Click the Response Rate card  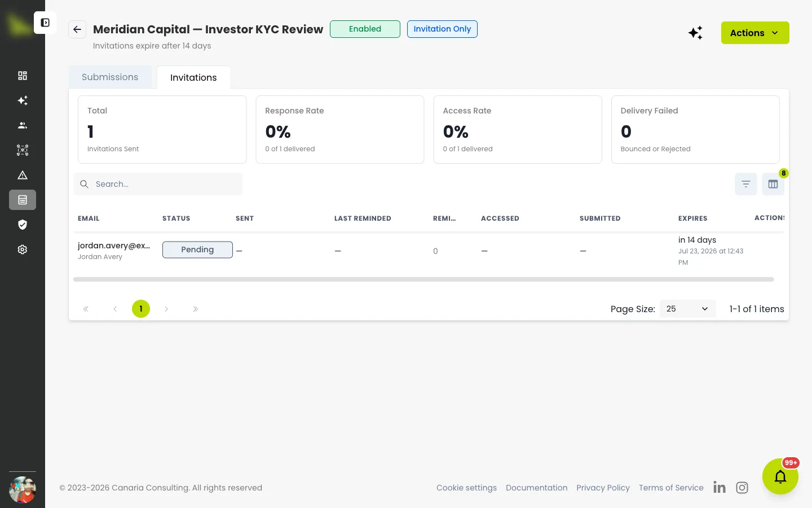(x=340, y=129)
